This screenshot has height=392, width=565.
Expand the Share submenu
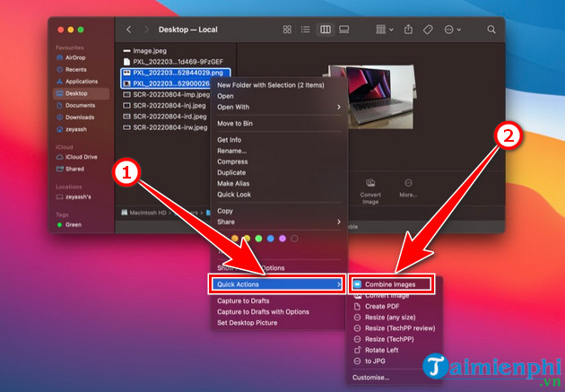tap(278, 222)
